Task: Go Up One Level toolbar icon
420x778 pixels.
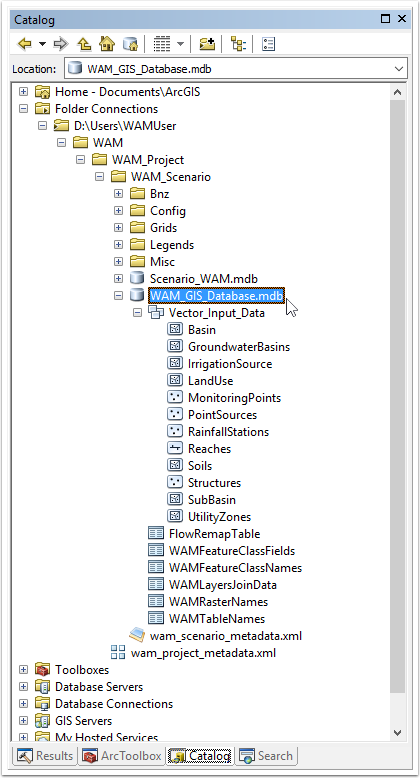Action: pos(84,44)
